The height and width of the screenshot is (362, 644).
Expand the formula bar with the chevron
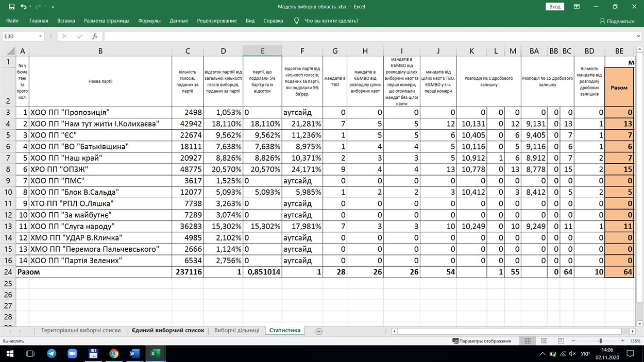pos(638,37)
